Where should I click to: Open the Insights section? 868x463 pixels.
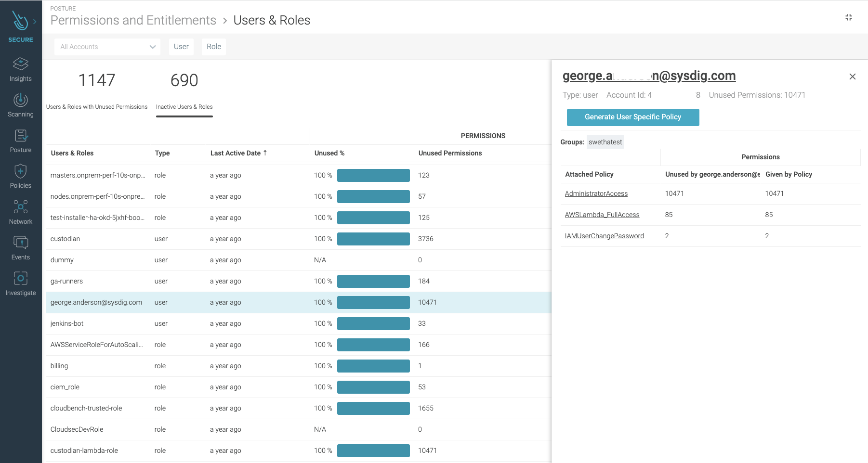(x=21, y=70)
